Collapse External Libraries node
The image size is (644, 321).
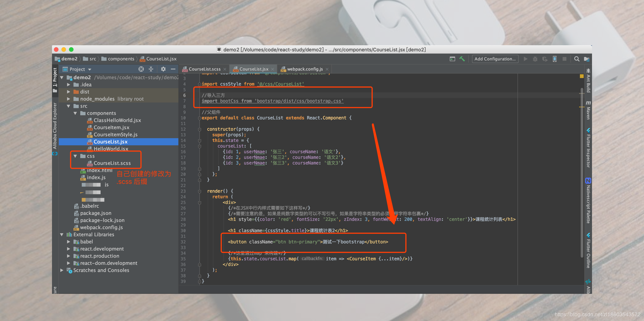pyautogui.click(x=62, y=235)
